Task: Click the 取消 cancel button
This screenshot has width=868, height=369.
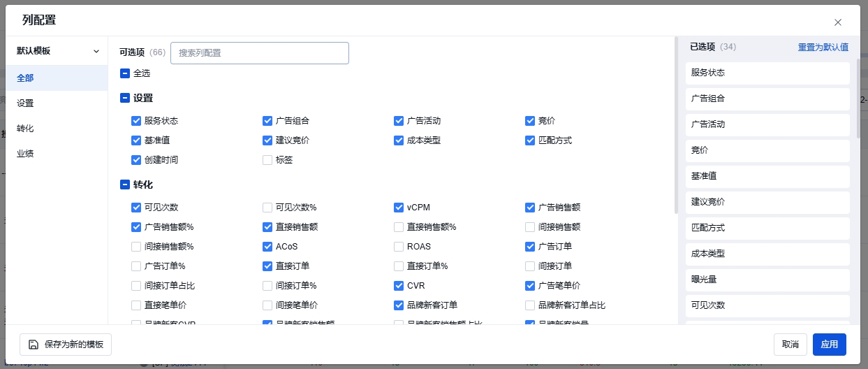Action: tap(790, 345)
